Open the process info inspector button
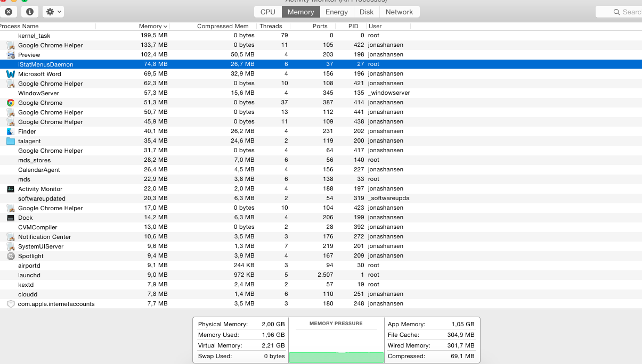The height and width of the screenshot is (364, 642). coord(29,11)
